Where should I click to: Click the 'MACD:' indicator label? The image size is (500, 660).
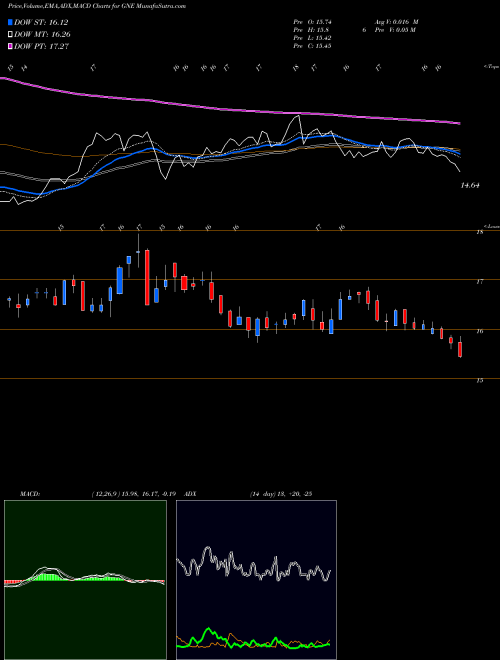click(x=30, y=494)
